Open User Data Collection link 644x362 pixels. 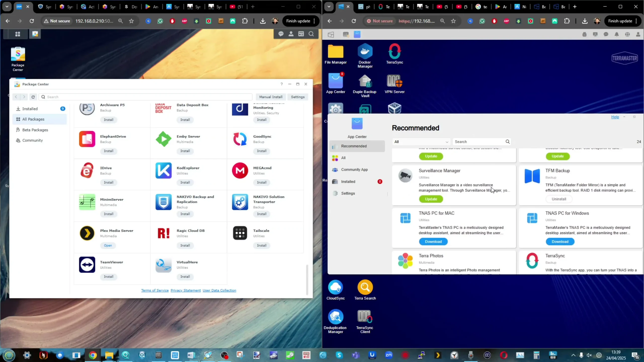pyautogui.click(x=219, y=290)
